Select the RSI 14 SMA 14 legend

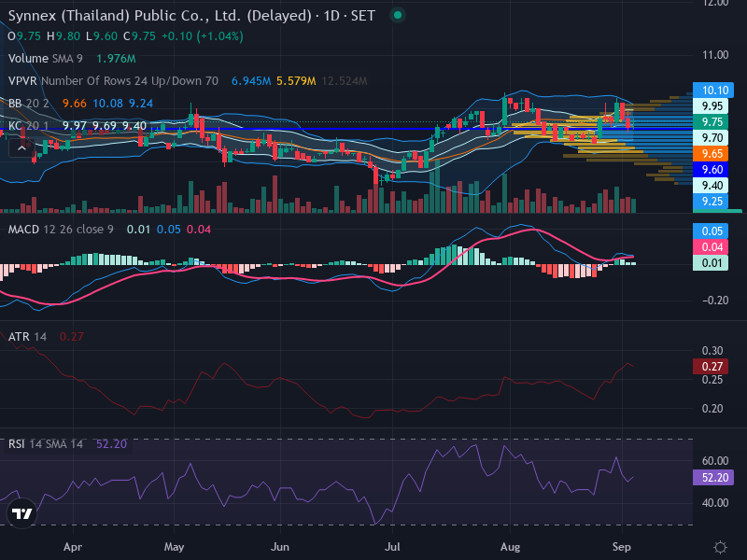tap(45, 444)
